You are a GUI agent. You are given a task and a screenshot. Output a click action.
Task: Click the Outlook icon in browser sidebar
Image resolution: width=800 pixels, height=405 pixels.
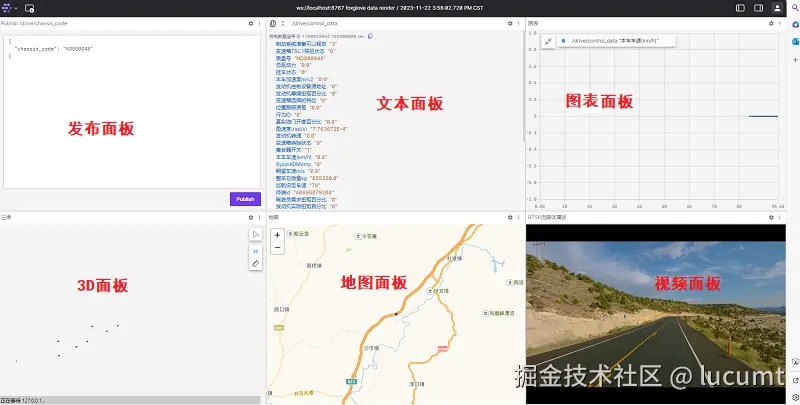(x=795, y=42)
